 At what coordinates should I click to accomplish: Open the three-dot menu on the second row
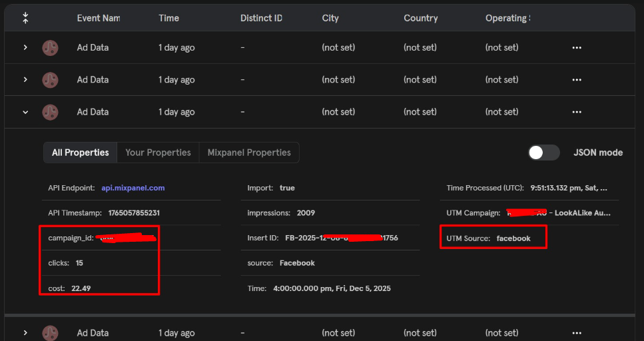coord(577,80)
